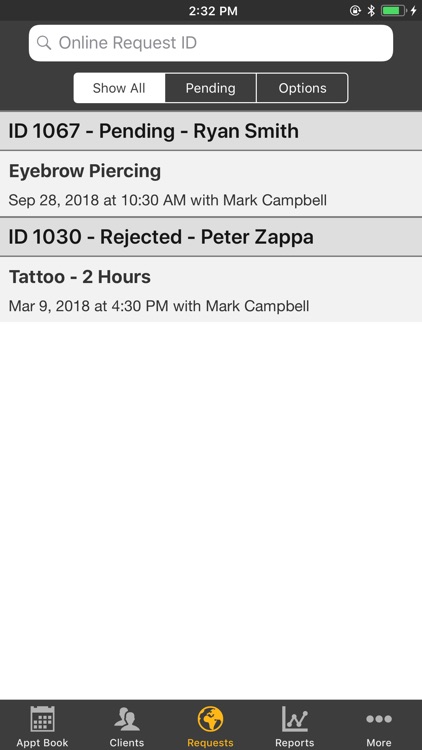Open the Appt Book calendar icon
The height and width of the screenshot is (750, 422).
(x=42, y=718)
